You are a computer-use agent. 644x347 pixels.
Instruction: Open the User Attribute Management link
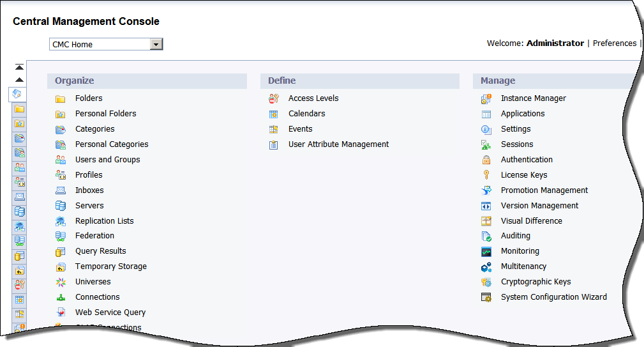[x=338, y=144]
